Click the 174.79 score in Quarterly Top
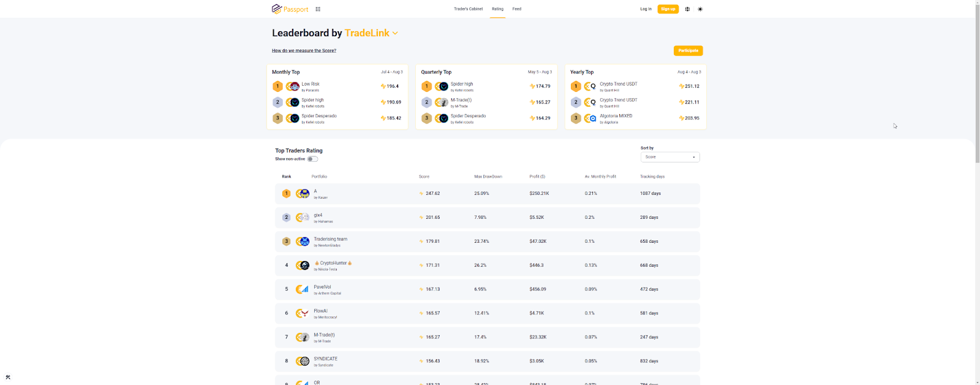The height and width of the screenshot is (385, 980). (x=543, y=86)
